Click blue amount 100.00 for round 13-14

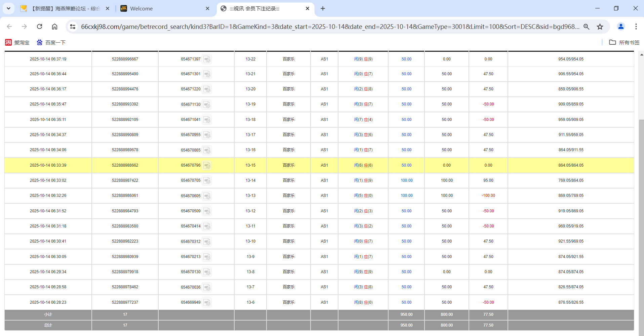406,180
